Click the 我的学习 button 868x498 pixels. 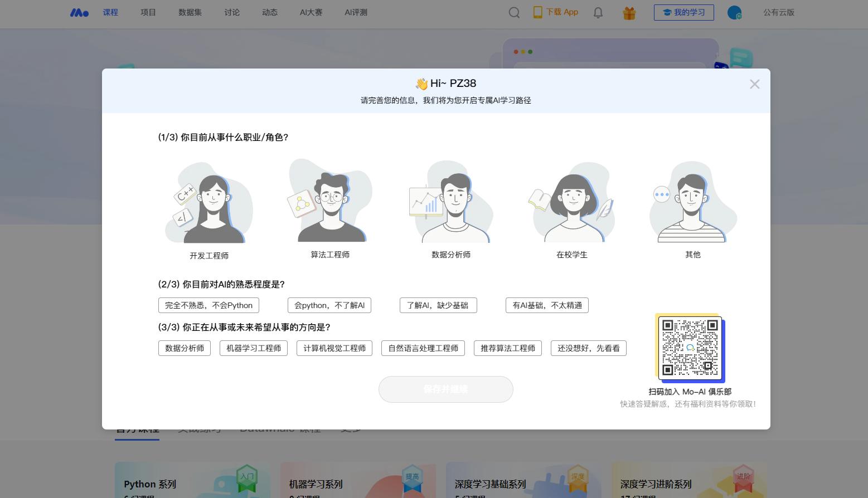click(683, 12)
